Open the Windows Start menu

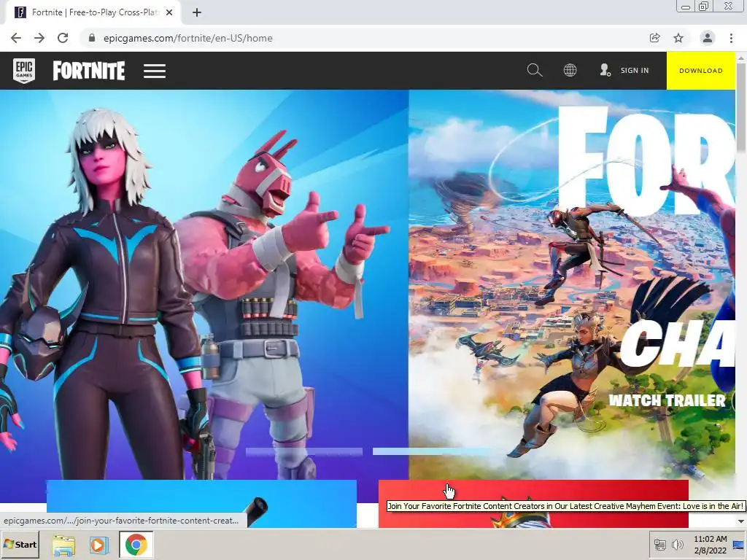(20, 544)
